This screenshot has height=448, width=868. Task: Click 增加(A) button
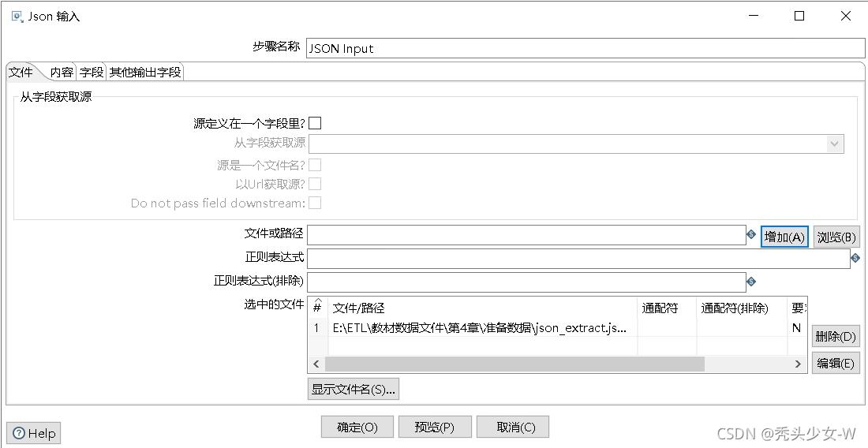(784, 237)
